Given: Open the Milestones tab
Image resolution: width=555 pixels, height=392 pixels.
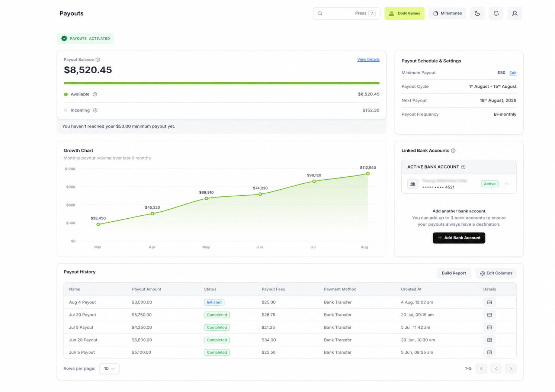Looking at the screenshot, I should click(447, 13).
